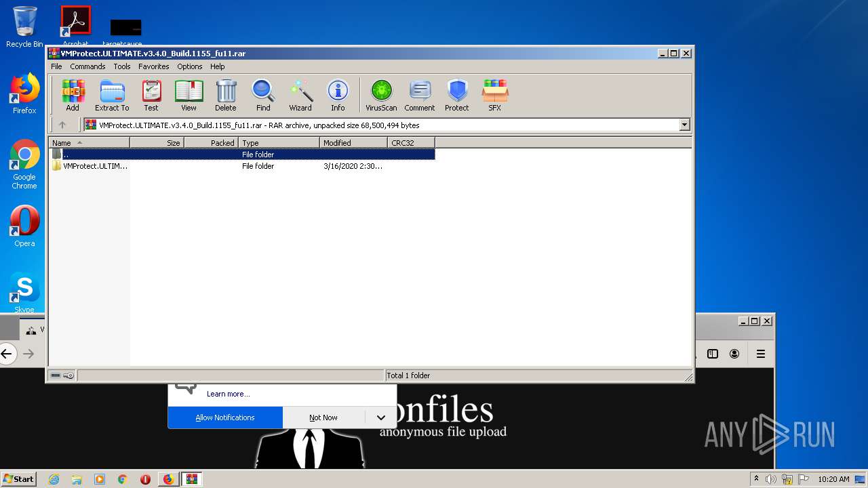Open the Comment toolbar icon

(420, 95)
